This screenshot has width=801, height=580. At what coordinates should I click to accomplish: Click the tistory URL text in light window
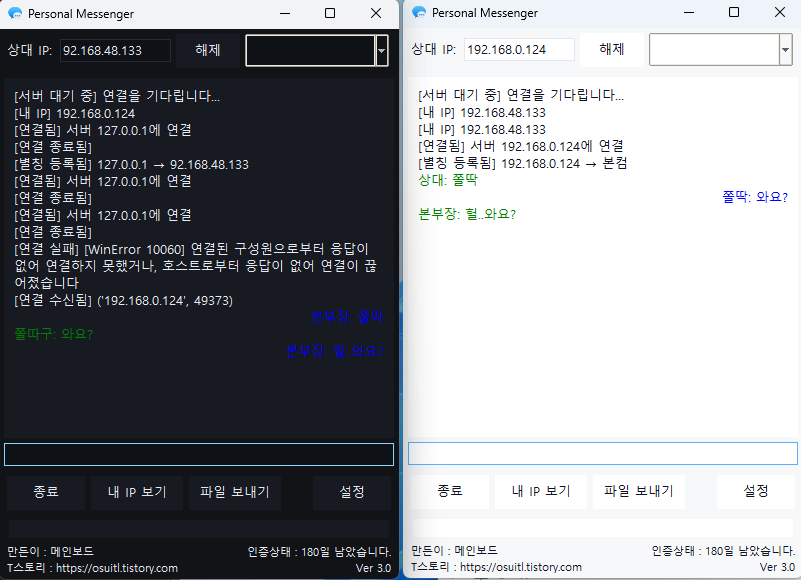coord(521,567)
